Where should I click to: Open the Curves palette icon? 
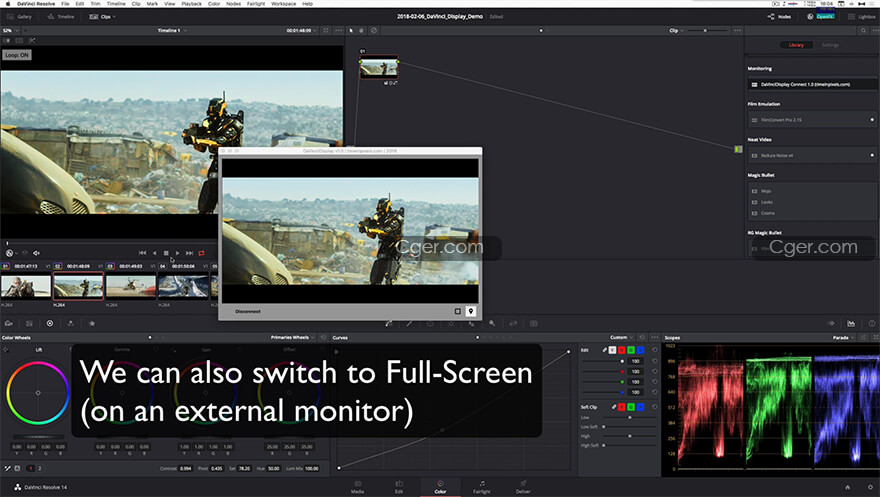tap(388, 323)
